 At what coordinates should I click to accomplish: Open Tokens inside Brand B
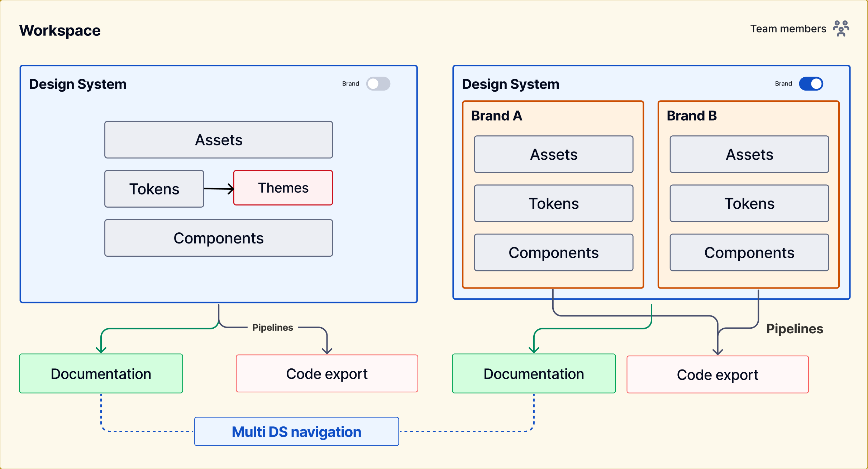(749, 204)
